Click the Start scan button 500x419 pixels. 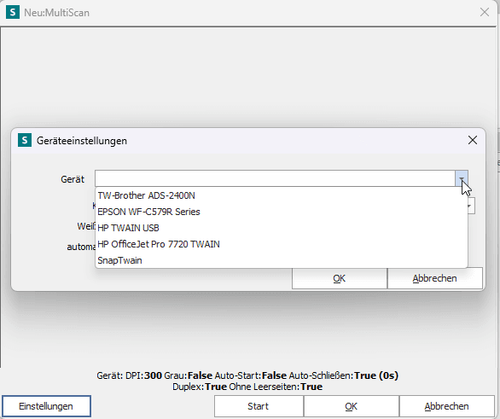coord(258,406)
